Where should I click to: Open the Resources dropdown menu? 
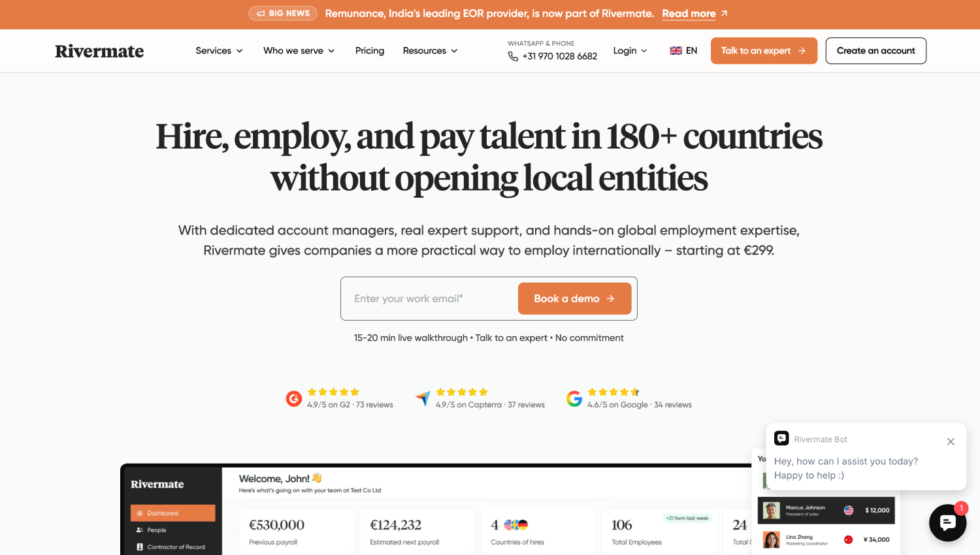pyautogui.click(x=430, y=51)
